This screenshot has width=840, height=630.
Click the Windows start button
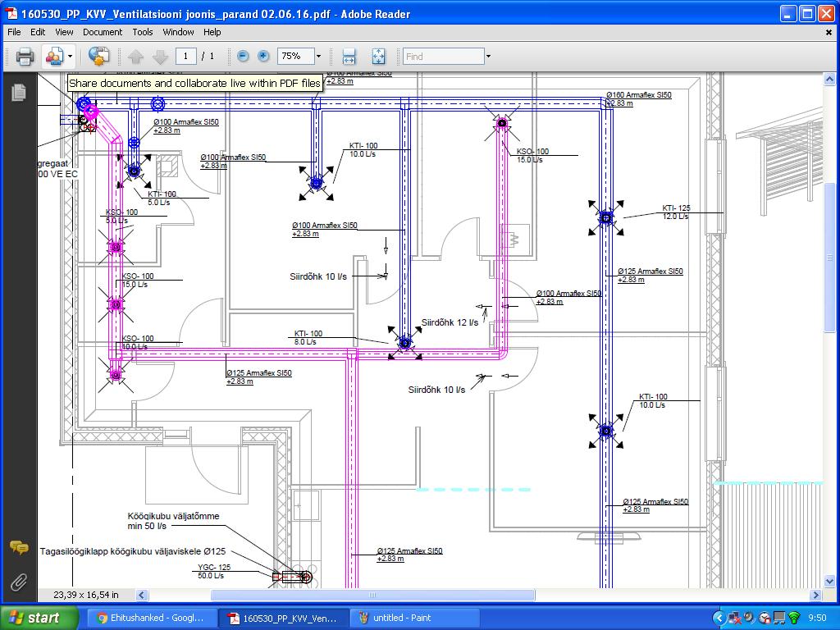pyautogui.click(x=39, y=618)
